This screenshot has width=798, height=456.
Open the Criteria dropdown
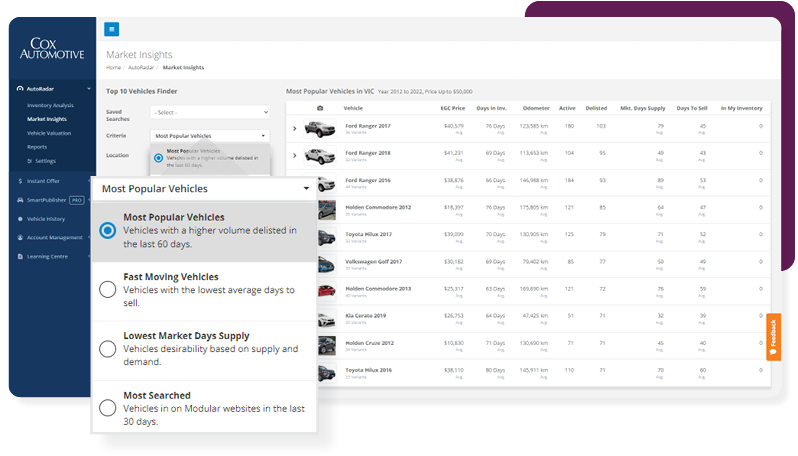[x=210, y=136]
